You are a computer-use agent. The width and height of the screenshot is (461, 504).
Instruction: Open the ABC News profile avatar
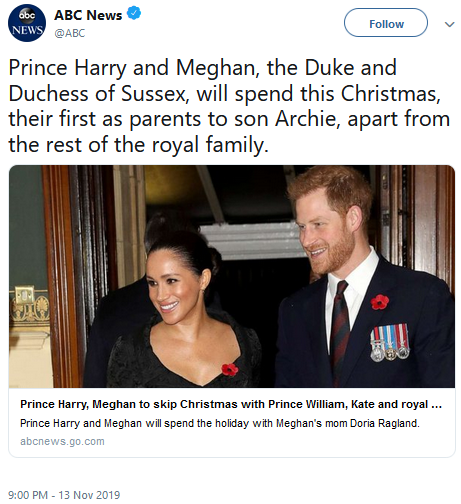(27, 23)
